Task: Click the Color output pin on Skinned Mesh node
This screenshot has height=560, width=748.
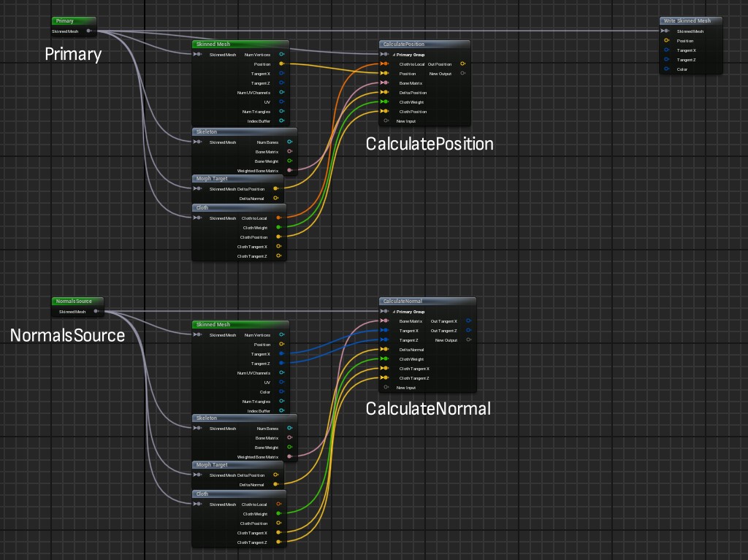Action: pos(281,392)
